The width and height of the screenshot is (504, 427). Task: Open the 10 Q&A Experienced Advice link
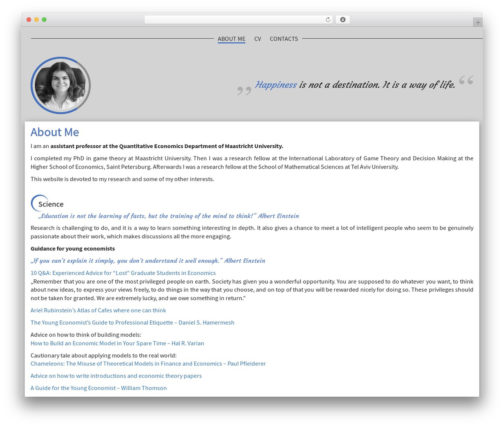pos(123,273)
